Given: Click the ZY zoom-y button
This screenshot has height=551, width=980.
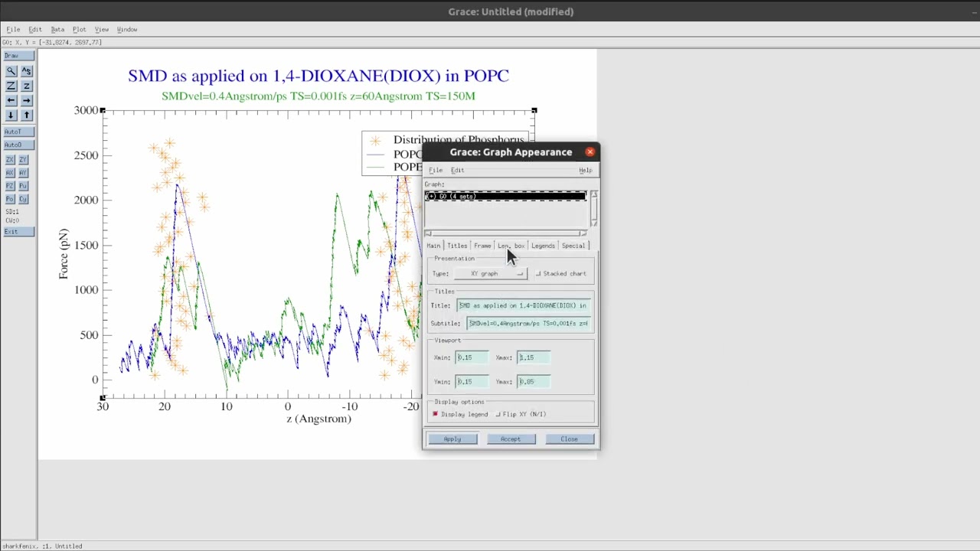Looking at the screenshot, I should (x=23, y=159).
